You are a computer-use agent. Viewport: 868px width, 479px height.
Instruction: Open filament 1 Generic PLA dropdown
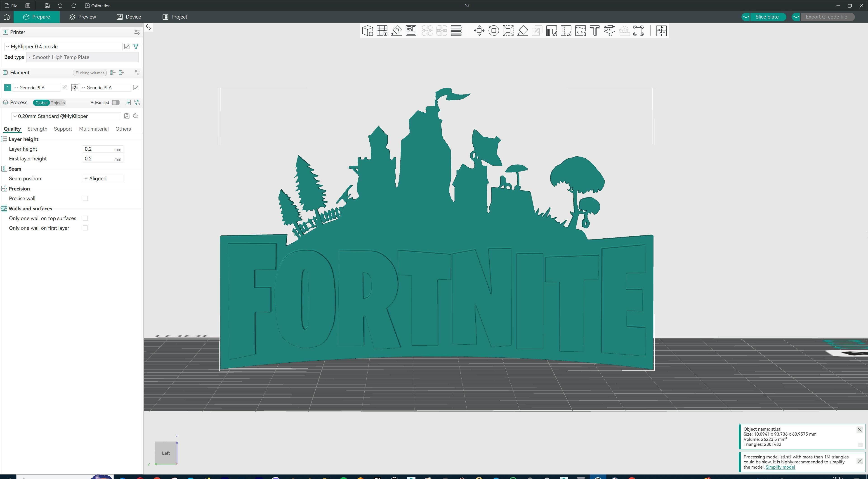coord(36,88)
